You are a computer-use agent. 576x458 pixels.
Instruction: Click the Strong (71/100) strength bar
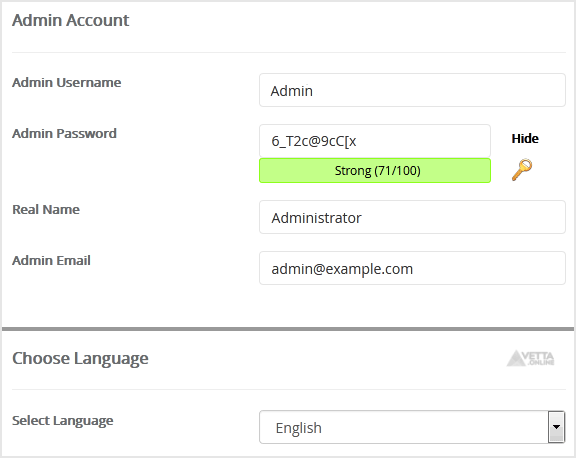pyautogui.click(x=375, y=170)
